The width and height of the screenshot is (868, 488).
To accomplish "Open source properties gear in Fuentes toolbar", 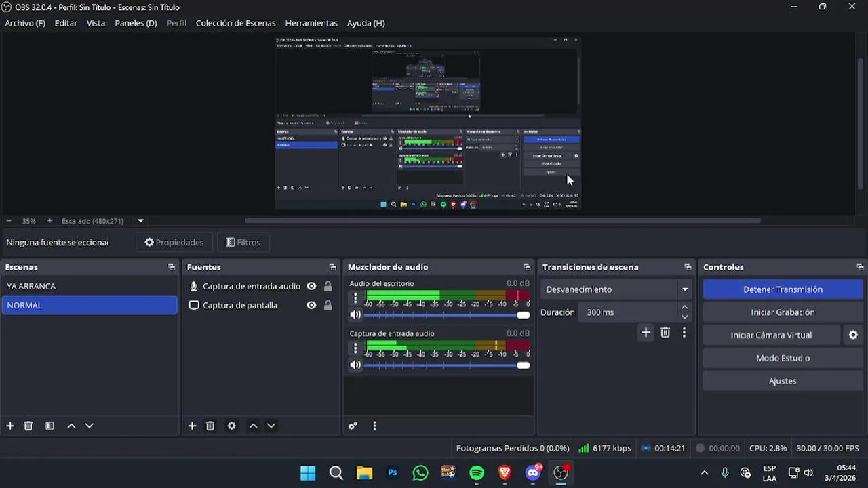I will [x=232, y=426].
